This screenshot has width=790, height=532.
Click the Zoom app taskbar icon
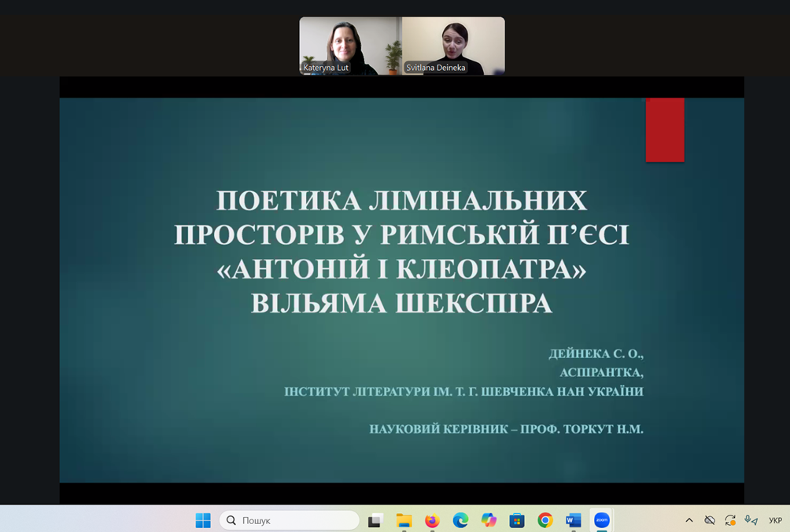pos(602,520)
